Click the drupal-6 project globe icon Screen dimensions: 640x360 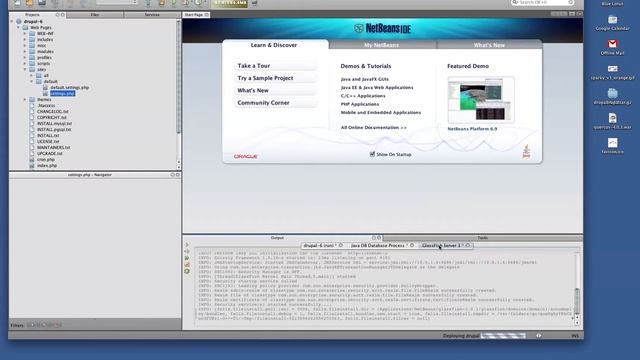[19, 21]
